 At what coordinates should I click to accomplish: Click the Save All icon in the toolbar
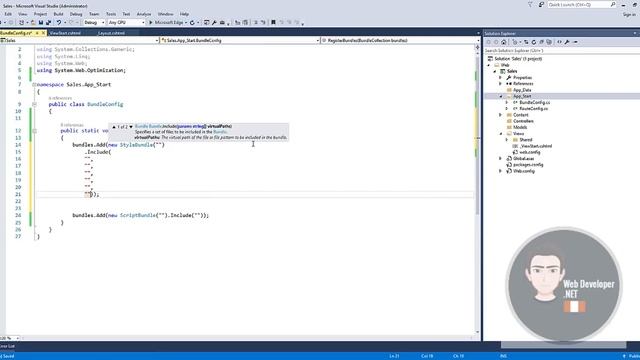pyautogui.click(x=48, y=22)
